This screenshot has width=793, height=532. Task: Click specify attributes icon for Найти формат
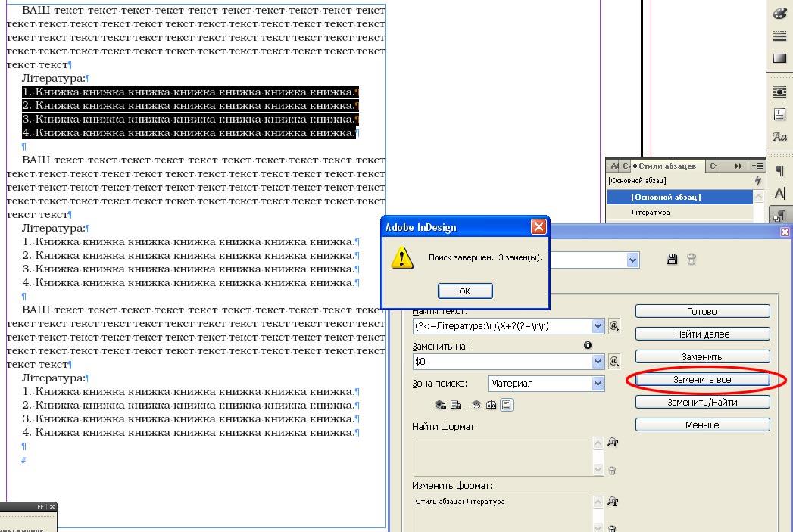click(613, 442)
